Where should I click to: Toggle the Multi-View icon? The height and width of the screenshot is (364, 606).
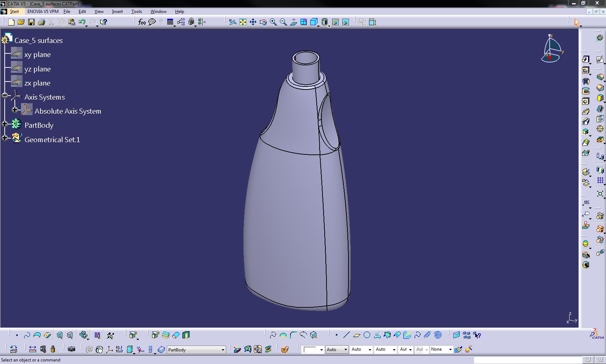point(304,22)
